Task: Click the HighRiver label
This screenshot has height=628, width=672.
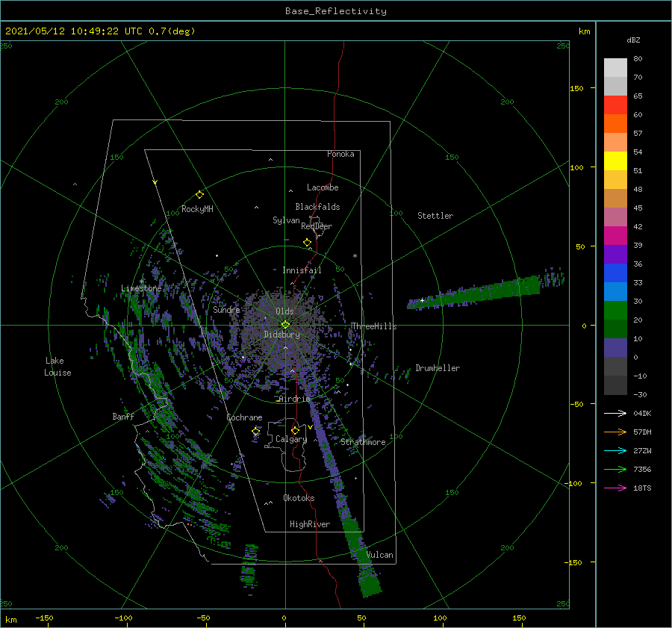Action: 310,524
